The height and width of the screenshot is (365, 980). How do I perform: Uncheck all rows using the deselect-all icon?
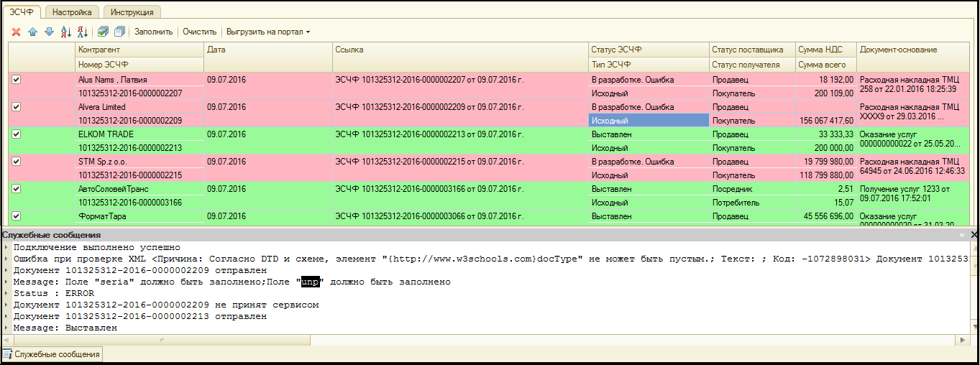(x=119, y=32)
